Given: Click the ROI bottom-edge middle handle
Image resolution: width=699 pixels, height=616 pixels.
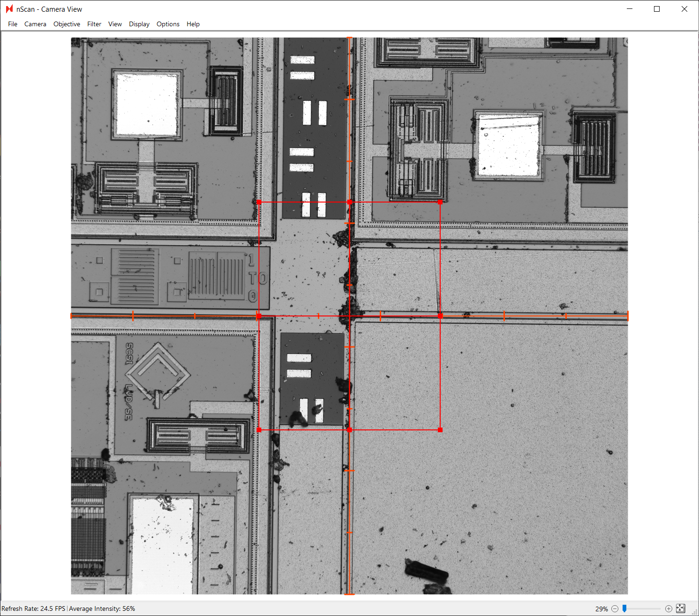Looking at the screenshot, I should pyautogui.click(x=350, y=429).
